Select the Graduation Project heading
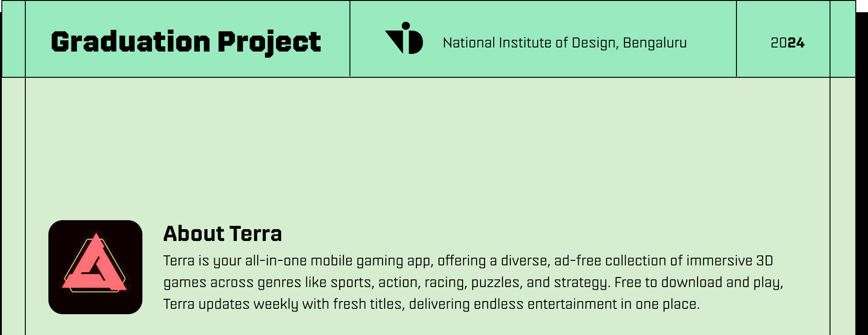The image size is (868, 335). click(186, 42)
